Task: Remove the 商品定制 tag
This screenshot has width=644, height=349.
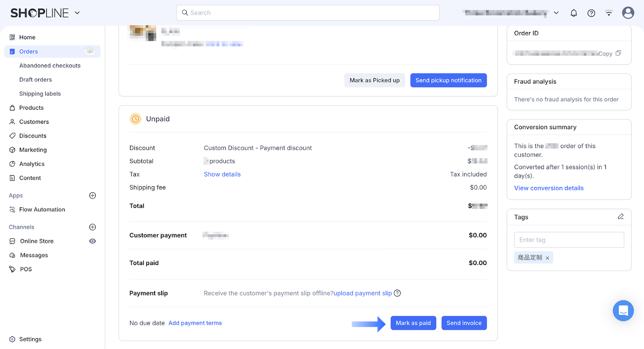Action: [x=547, y=258]
